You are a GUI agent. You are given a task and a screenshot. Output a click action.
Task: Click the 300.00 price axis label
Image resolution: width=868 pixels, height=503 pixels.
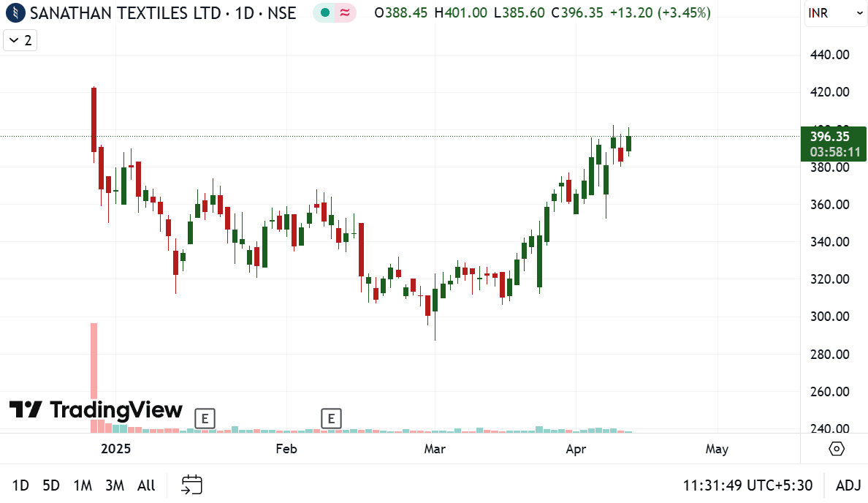pyautogui.click(x=829, y=317)
